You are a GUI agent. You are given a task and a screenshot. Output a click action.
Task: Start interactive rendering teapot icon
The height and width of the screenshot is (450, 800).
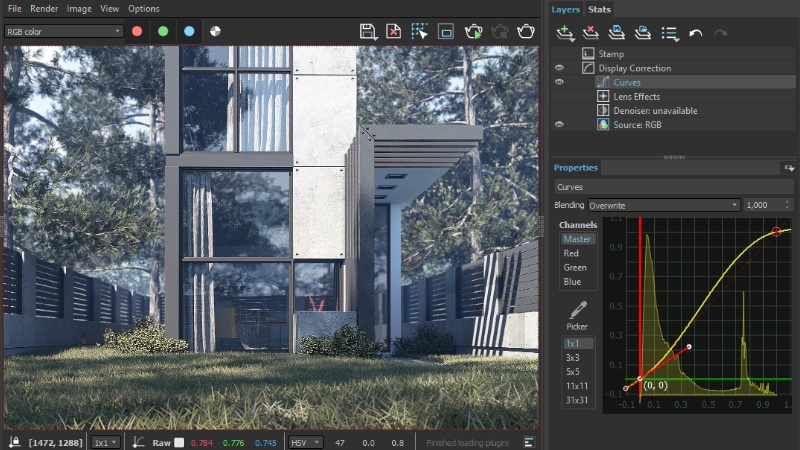tap(473, 32)
